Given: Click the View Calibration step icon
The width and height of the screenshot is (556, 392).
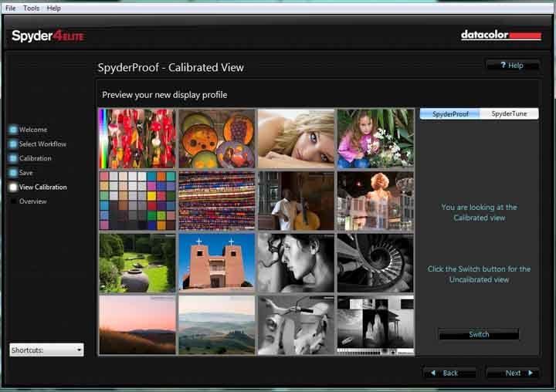Looking at the screenshot, I should coord(13,187).
